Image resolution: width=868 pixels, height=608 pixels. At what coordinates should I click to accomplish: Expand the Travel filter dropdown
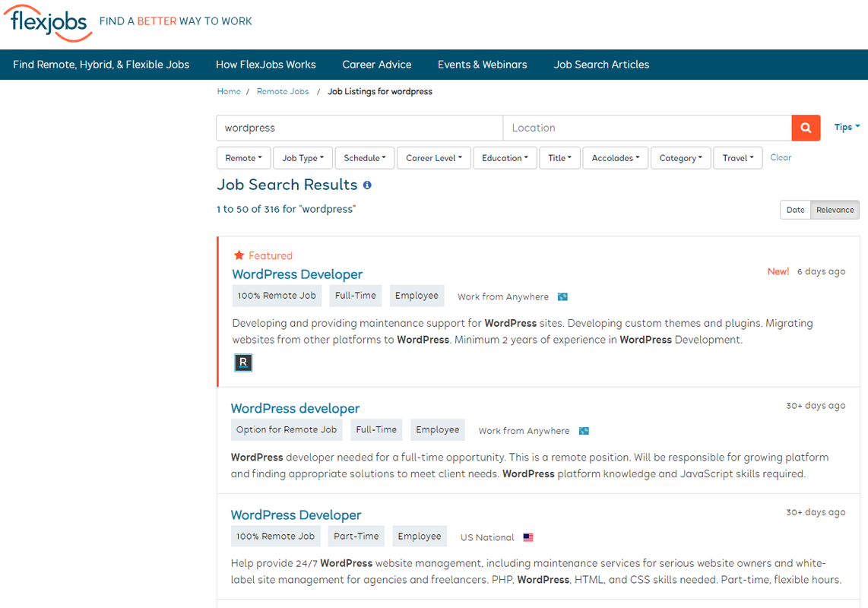738,158
